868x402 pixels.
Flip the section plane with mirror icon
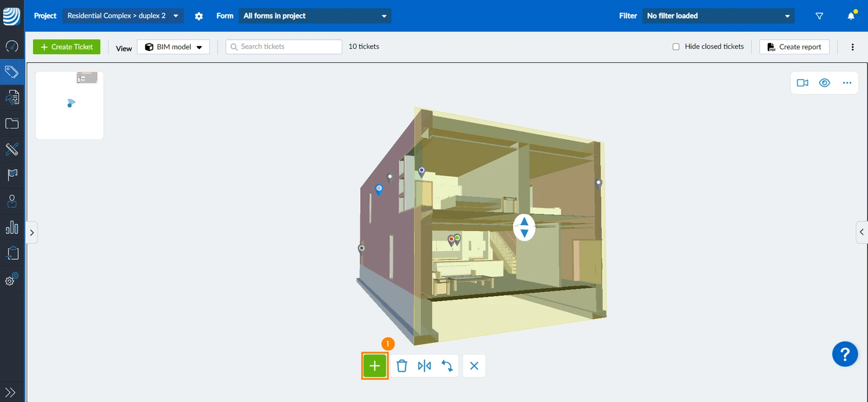424,366
